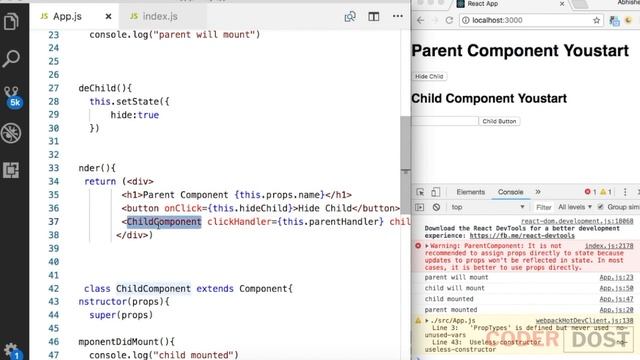Viewport: 640px width, 360px height.
Task: Click the browser back arrow
Action: 421,20
